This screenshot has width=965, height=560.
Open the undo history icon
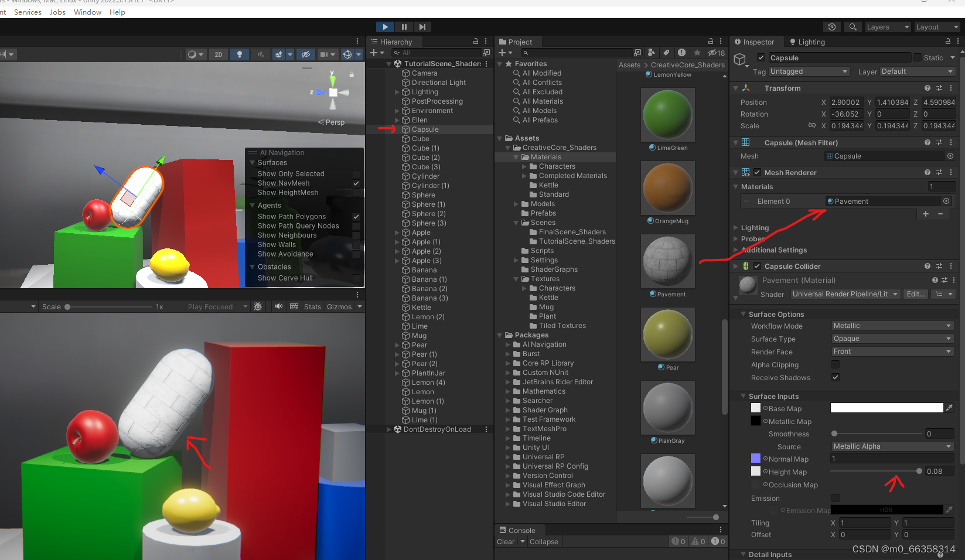click(x=832, y=27)
